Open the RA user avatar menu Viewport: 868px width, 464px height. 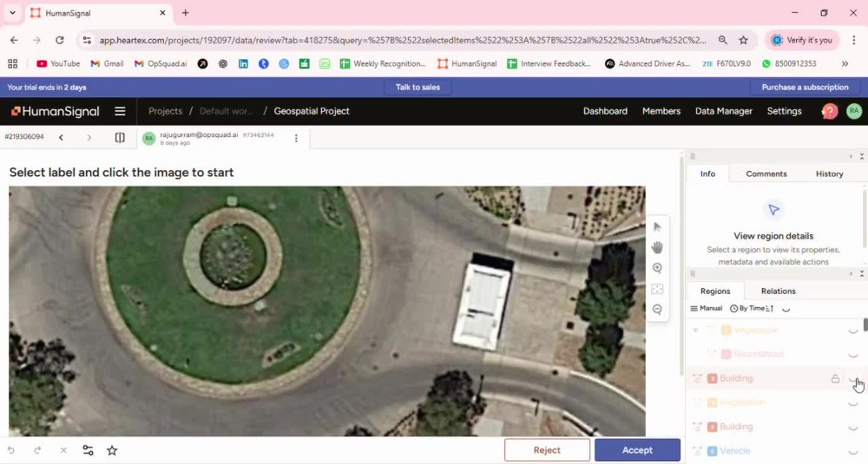point(853,111)
